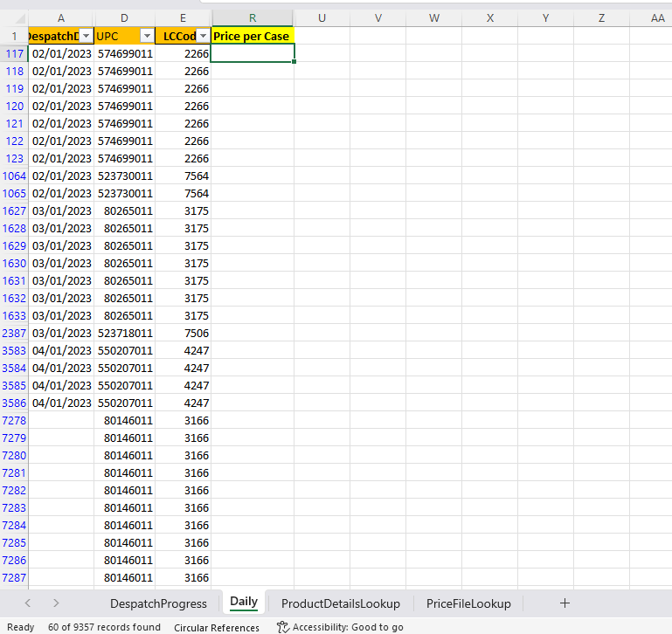Select row header 1 at top

point(14,36)
